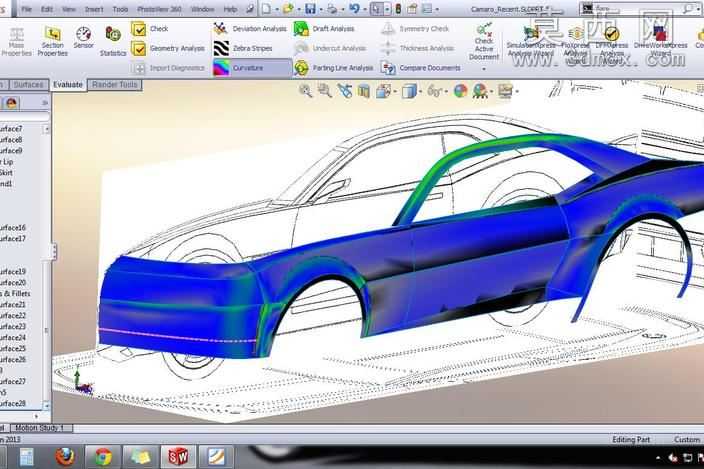Viewport: 704px width, 469px height.
Task: Click the Save icon
Action: tap(310, 9)
